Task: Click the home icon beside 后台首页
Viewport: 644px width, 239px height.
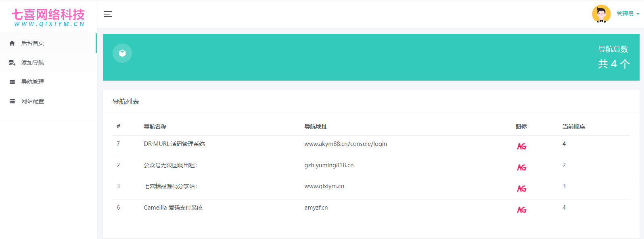Action: click(12, 43)
